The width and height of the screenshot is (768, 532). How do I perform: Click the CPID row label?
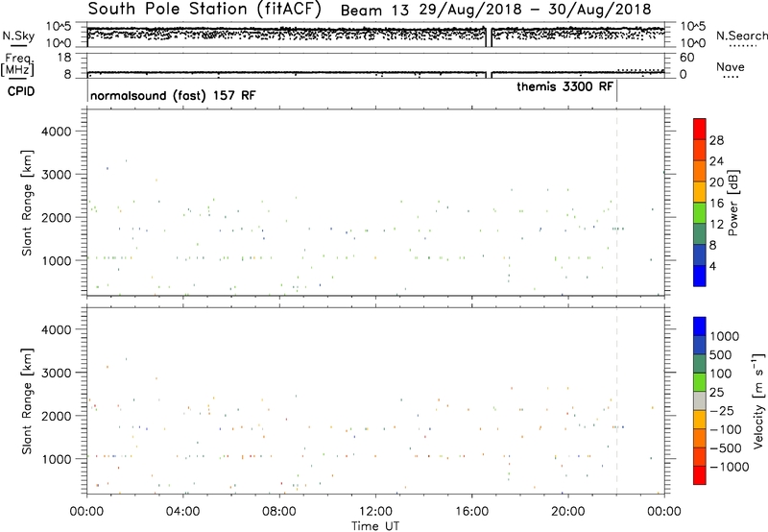tap(21, 91)
